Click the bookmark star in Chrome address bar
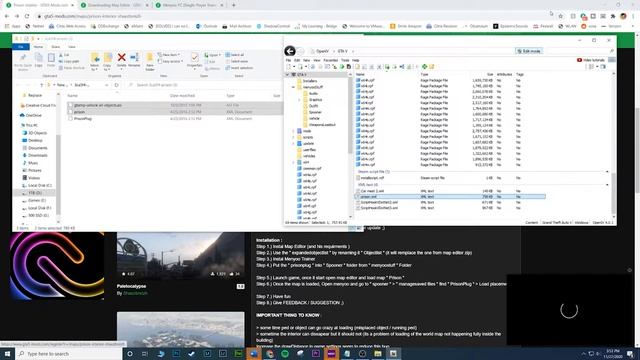The image size is (640, 360). point(560,16)
